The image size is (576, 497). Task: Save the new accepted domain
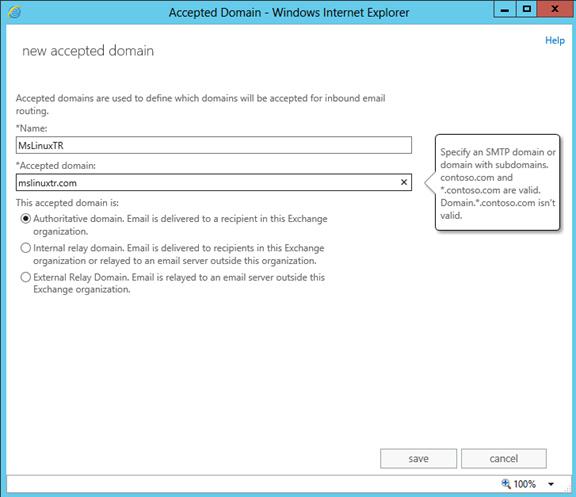click(x=418, y=458)
